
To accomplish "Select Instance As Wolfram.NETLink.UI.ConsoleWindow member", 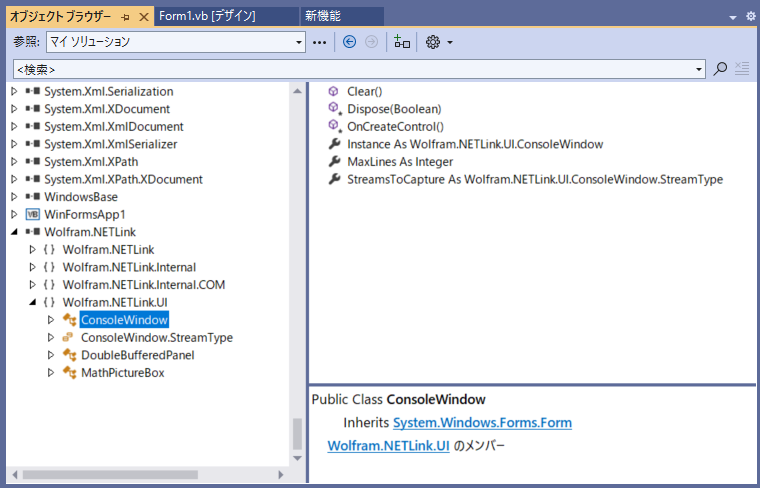I will 475,144.
